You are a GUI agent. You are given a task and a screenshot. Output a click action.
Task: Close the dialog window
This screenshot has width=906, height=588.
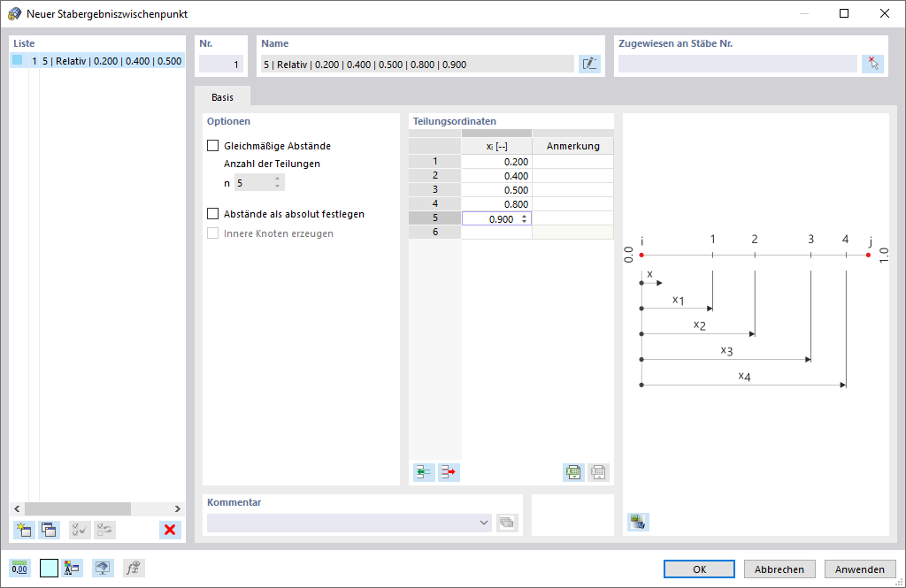point(885,13)
